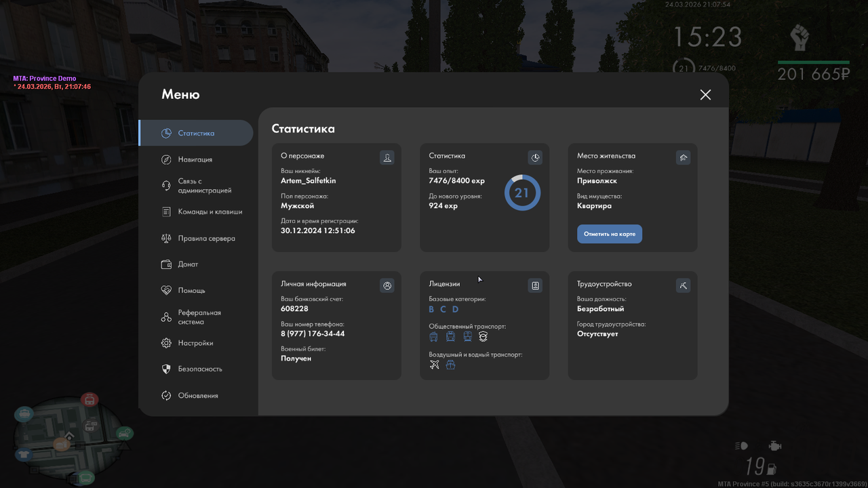Click the red tram marker on the minimap
This screenshot has width=868, height=488.
tap(90, 401)
